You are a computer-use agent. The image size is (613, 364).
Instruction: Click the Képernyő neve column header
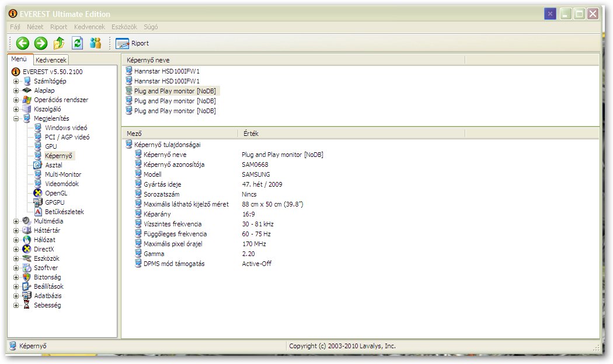(x=294, y=60)
